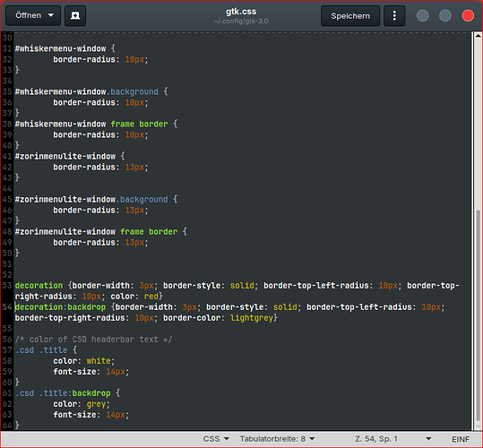The image size is (483, 448).
Task: Toggle the EINF insert mode indicator
Action: click(461, 439)
